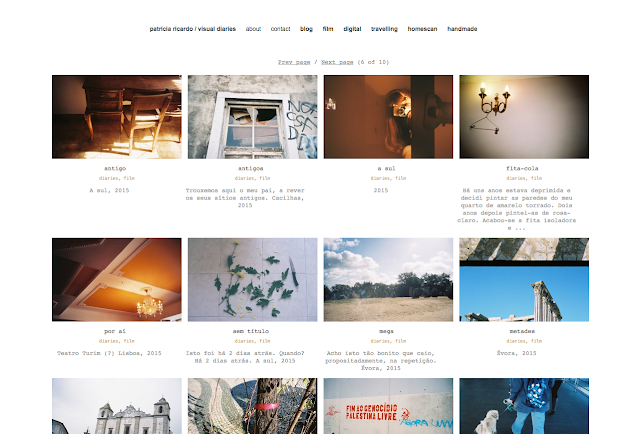Open the 'about' navigation link
Viewport: 640px width, 434px height.
pyautogui.click(x=253, y=29)
